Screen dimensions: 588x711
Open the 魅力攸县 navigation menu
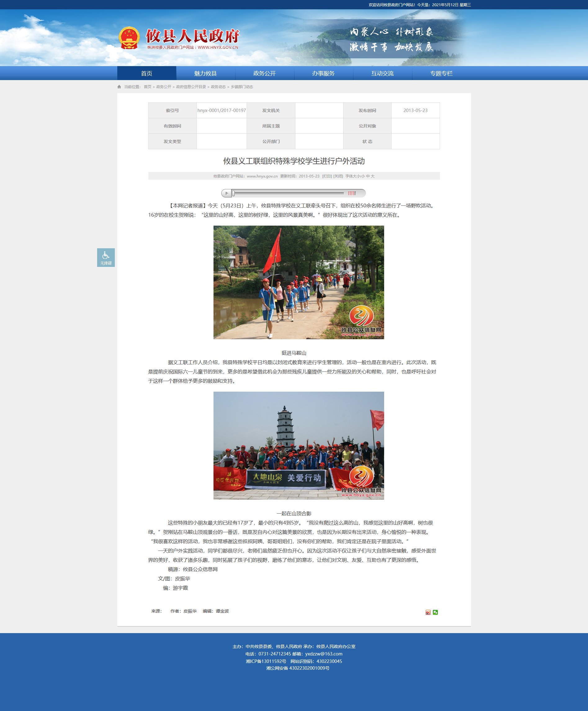pos(205,74)
